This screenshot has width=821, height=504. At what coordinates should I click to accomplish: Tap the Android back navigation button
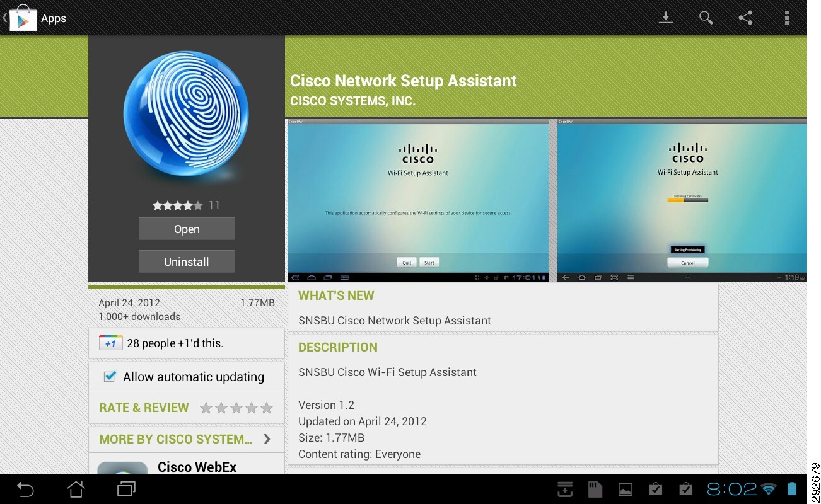coord(25,489)
